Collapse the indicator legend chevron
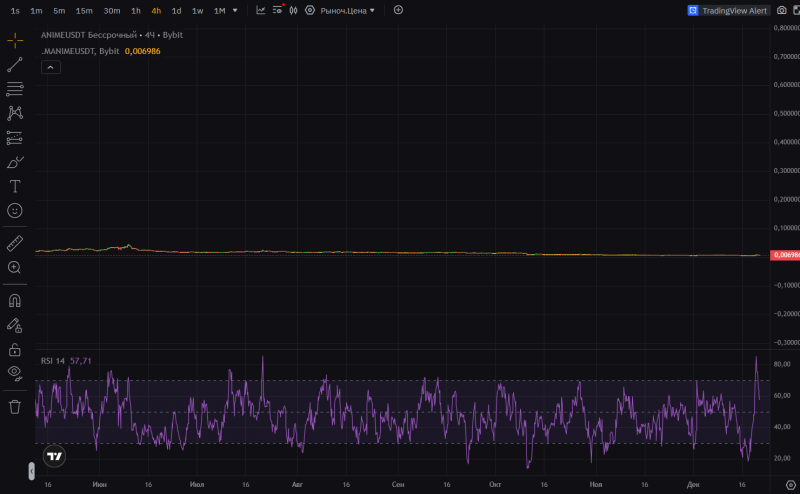Viewport: 800px width, 494px height. (x=50, y=67)
